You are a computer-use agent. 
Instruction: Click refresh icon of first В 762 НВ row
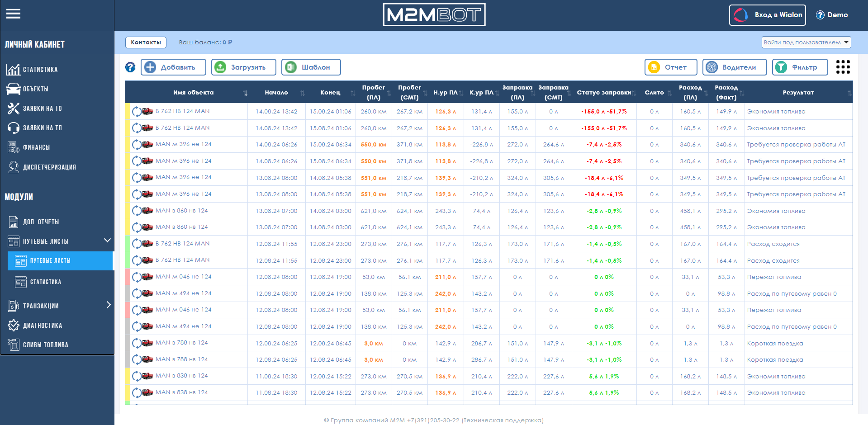pyautogui.click(x=137, y=111)
